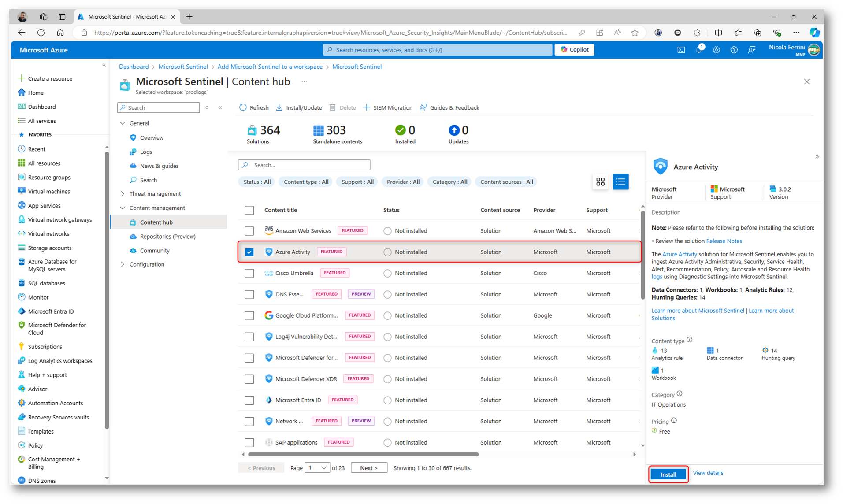The image size is (843, 504).
Task: Open the Help question mark icon
Action: click(x=734, y=50)
